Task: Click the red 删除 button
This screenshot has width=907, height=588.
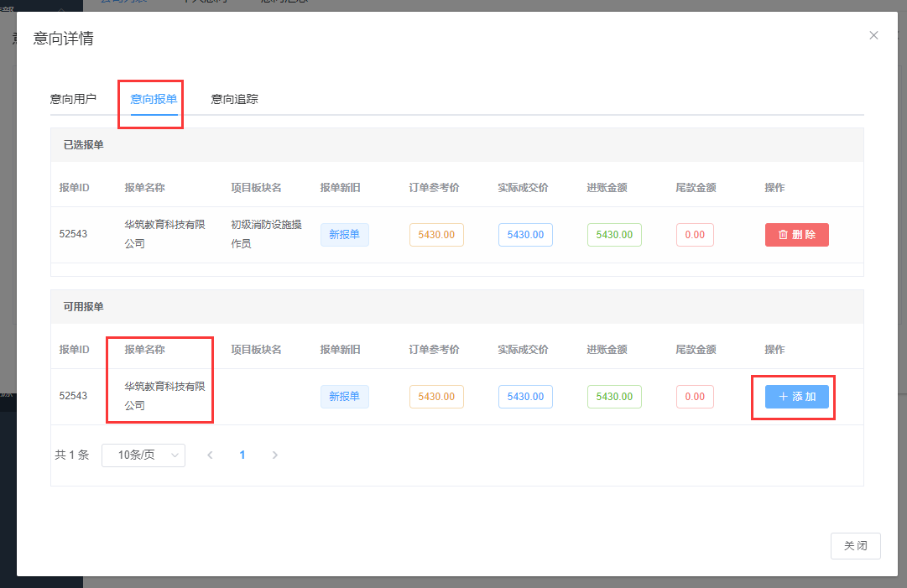Action: [796, 235]
